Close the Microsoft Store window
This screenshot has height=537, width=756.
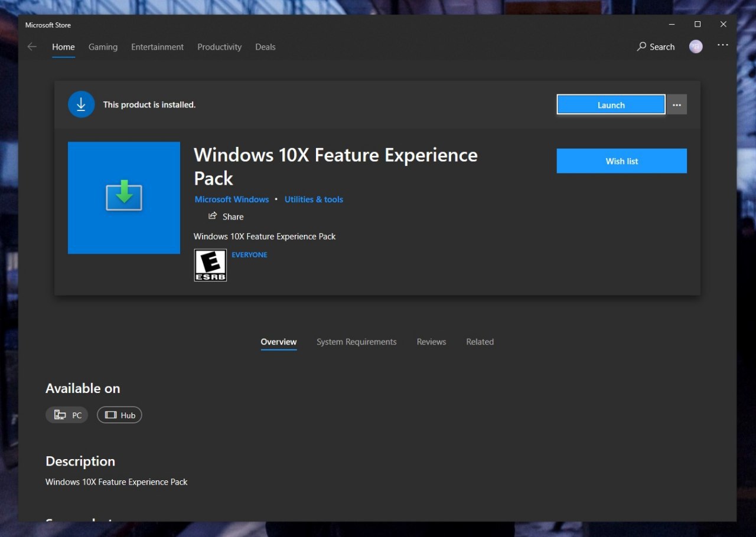[724, 24]
